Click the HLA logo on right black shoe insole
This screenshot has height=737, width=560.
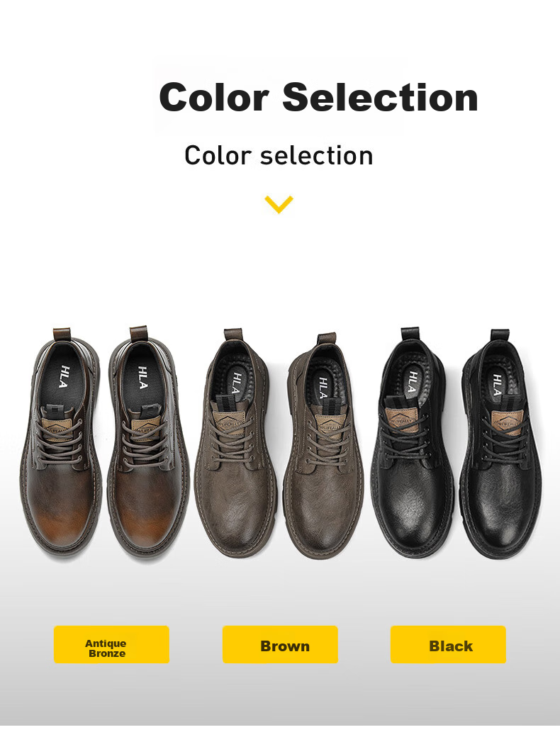tap(497, 385)
